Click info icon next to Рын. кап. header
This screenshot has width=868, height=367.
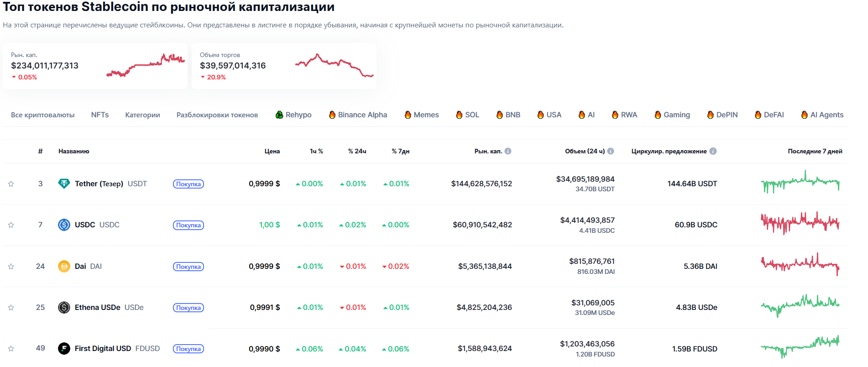click(508, 151)
